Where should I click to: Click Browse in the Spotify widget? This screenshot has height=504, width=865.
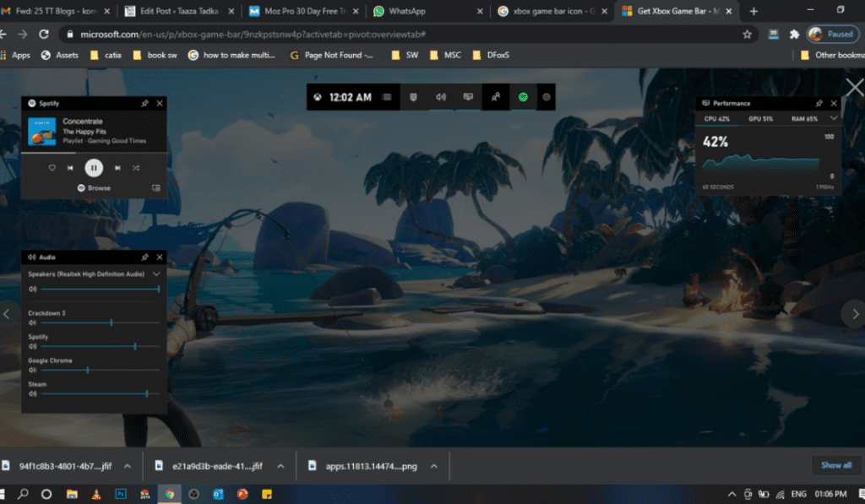pos(94,188)
